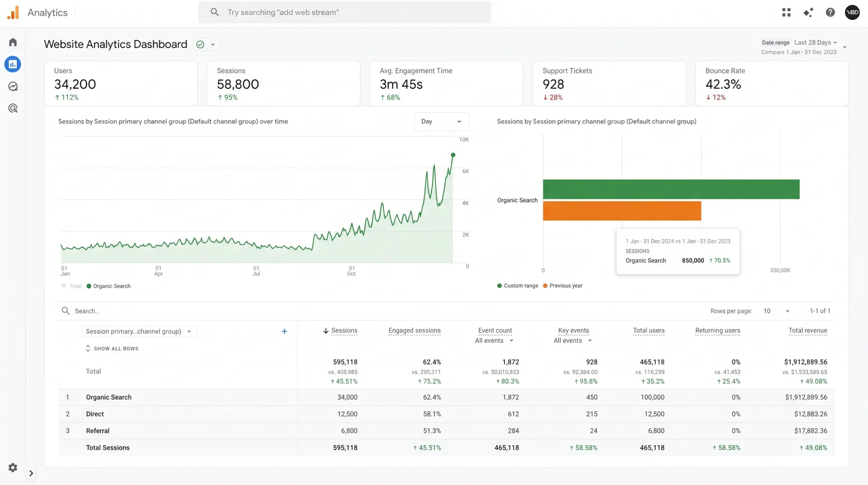Click the table search magnifier icon

[66, 311]
